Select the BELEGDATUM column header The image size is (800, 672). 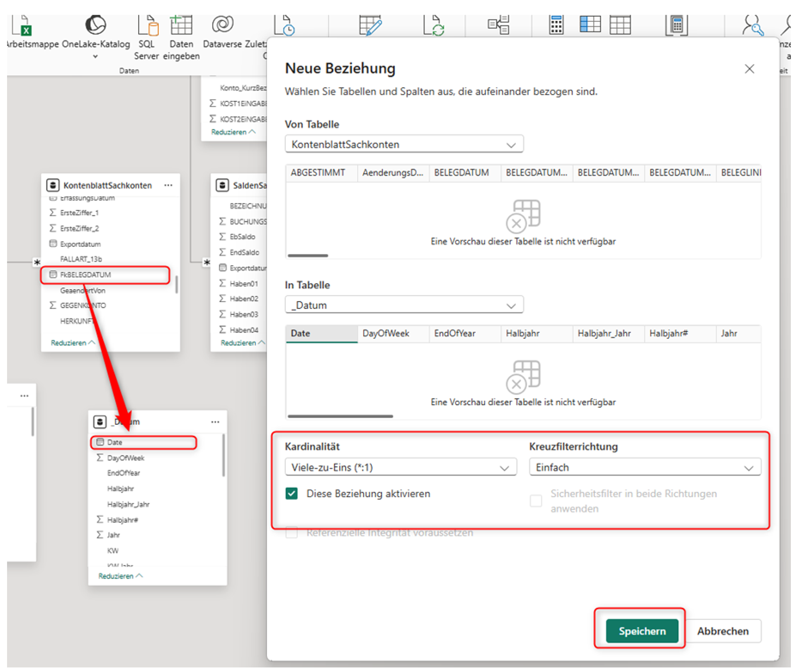pyautogui.click(x=464, y=172)
